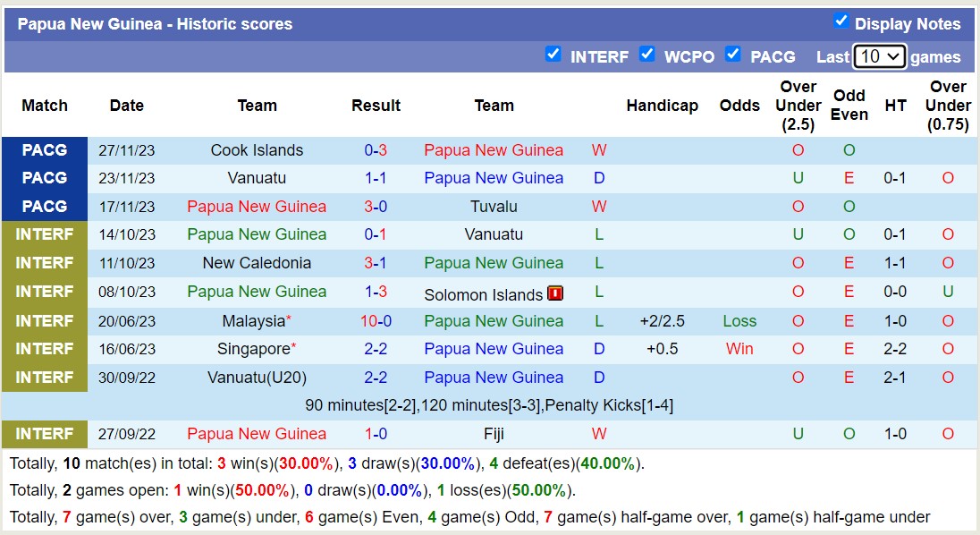Click the New Caledonia team link
The image size is (980, 535).
click(x=257, y=263)
